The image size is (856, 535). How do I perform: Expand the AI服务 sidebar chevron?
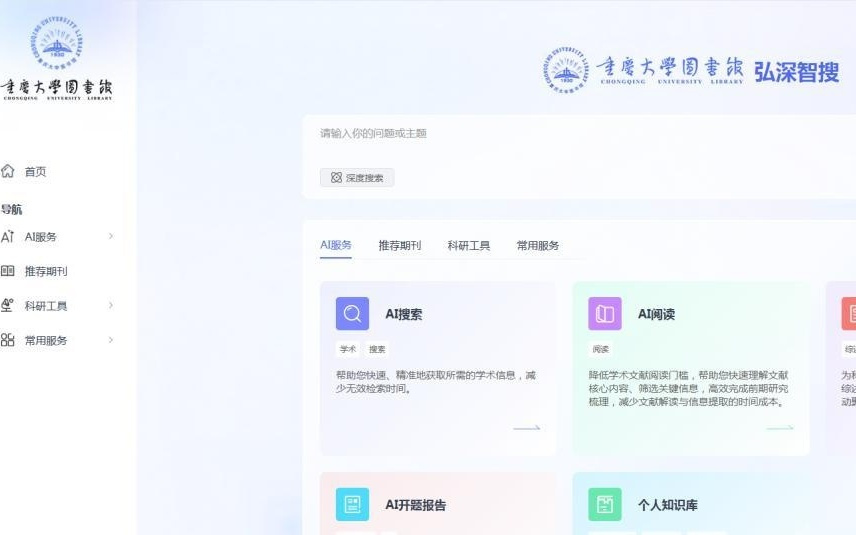pyautogui.click(x=111, y=236)
